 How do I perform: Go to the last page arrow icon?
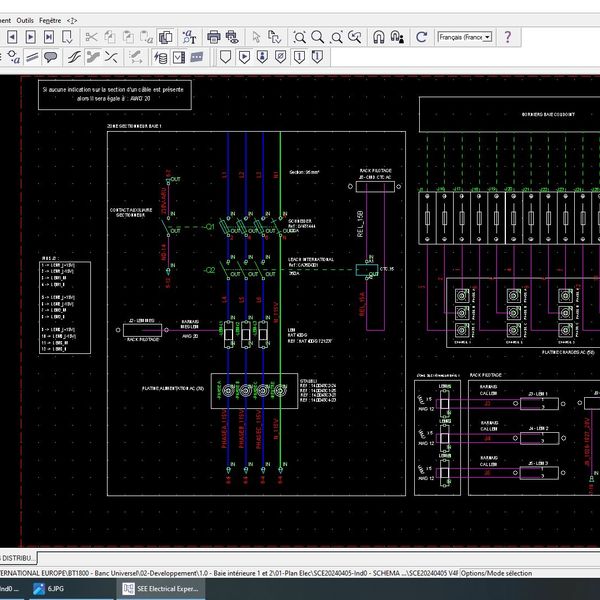click(x=51, y=37)
